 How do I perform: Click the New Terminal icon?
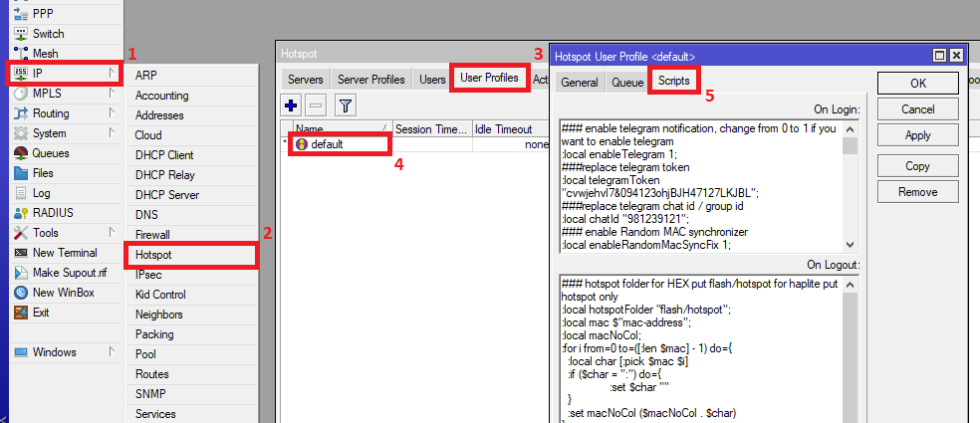click(x=21, y=253)
